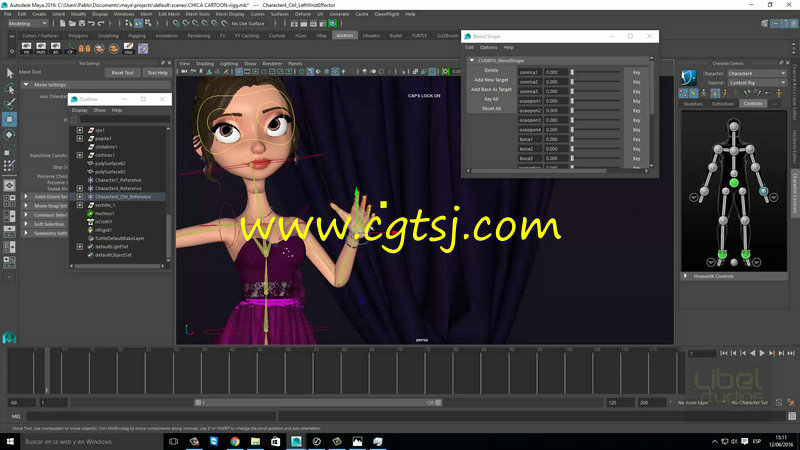800x450 pixels.
Task: Click the HS shelf icon
Action: (27, 48)
